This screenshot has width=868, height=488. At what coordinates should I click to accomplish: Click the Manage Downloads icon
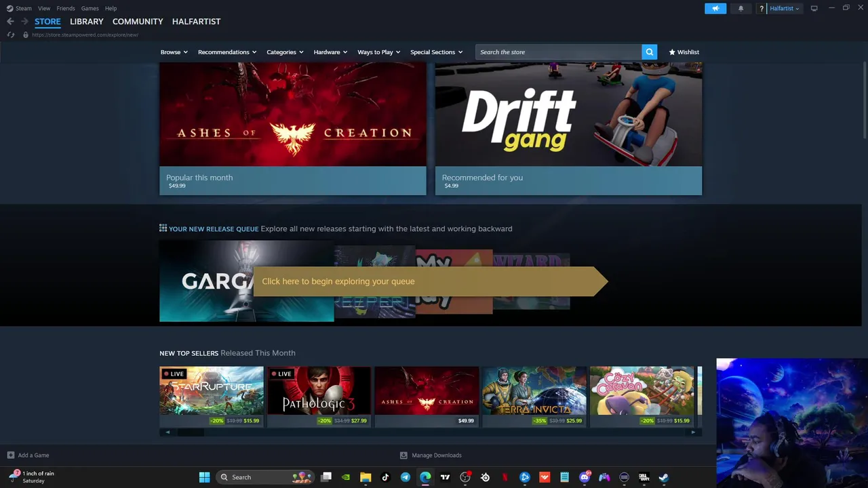point(403,455)
